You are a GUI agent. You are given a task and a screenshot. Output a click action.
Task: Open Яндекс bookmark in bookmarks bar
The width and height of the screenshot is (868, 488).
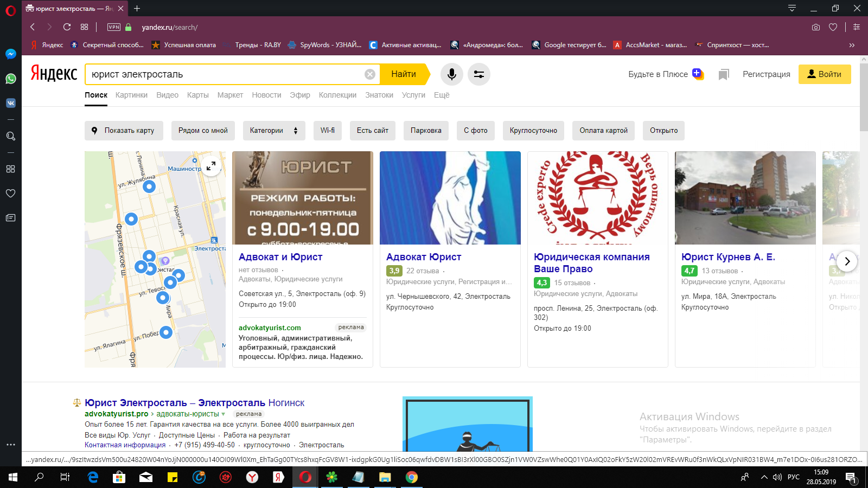47,45
